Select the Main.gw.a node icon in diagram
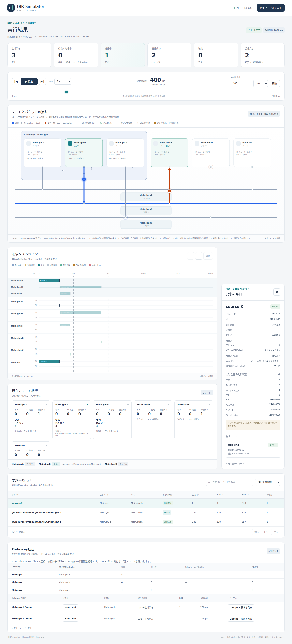 coord(29,144)
